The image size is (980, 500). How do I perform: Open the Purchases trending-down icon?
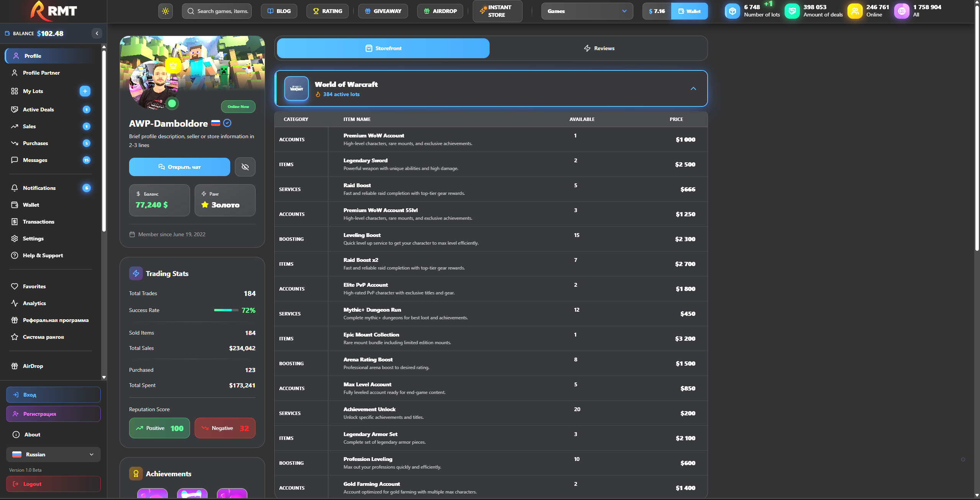[x=15, y=143]
